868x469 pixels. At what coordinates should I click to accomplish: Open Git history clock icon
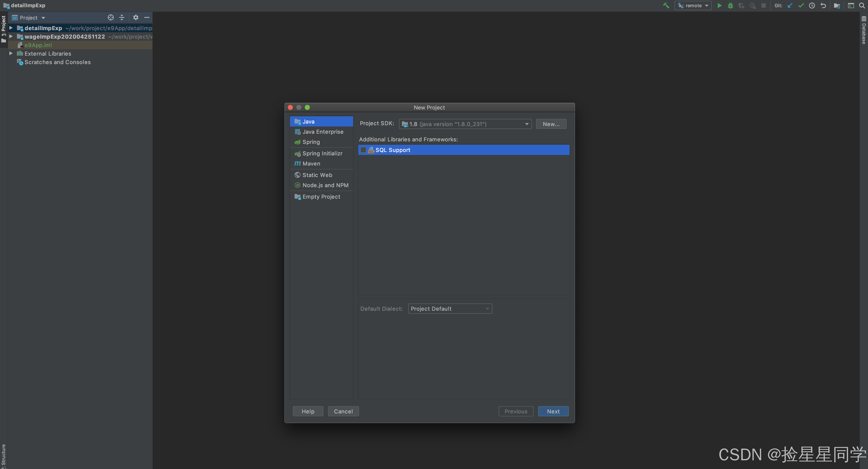point(812,5)
